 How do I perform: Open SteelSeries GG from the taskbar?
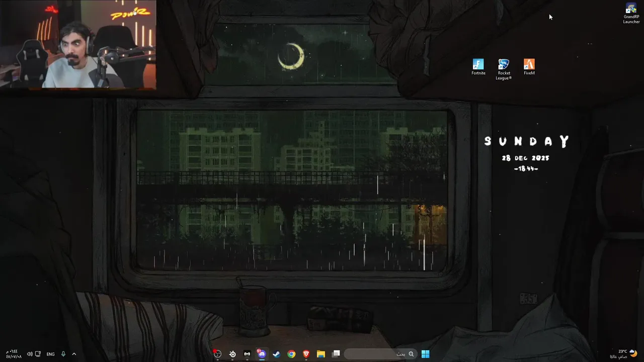[x=232, y=354]
